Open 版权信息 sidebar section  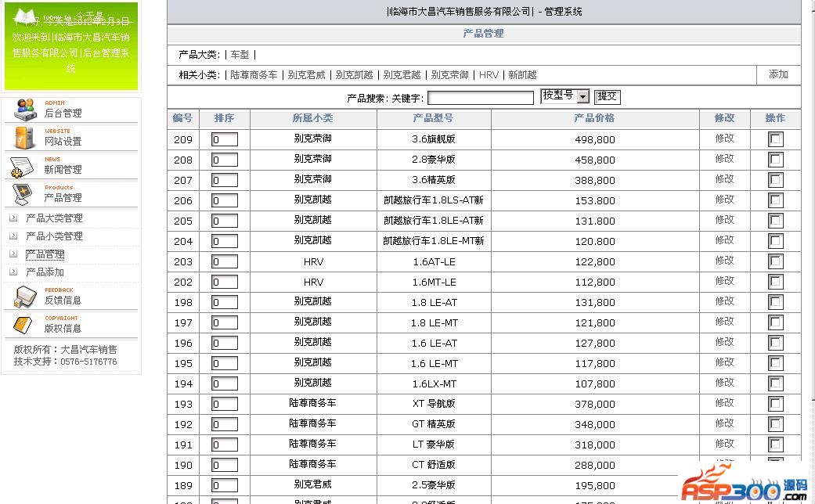pyautogui.click(x=63, y=329)
